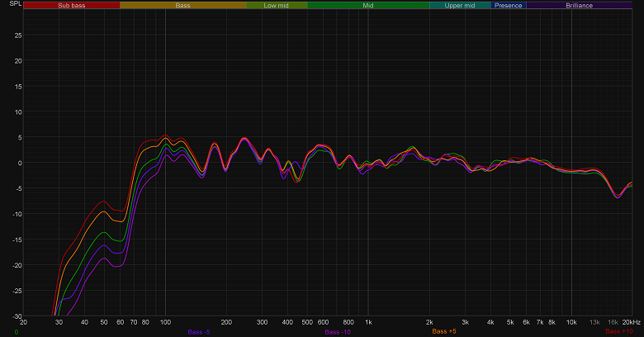Click the purple Bass -5 legend label
Image resolution: width=644 pixels, height=337 pixels.
pyautogui.click(x=199, y=332)
